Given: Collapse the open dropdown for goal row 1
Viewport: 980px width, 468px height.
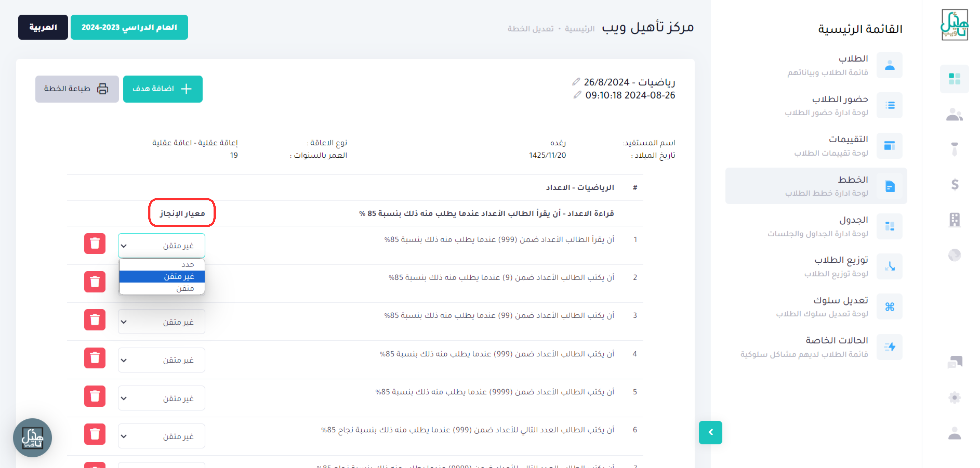Looking at the screenshot, I should (x=161, y=246).
